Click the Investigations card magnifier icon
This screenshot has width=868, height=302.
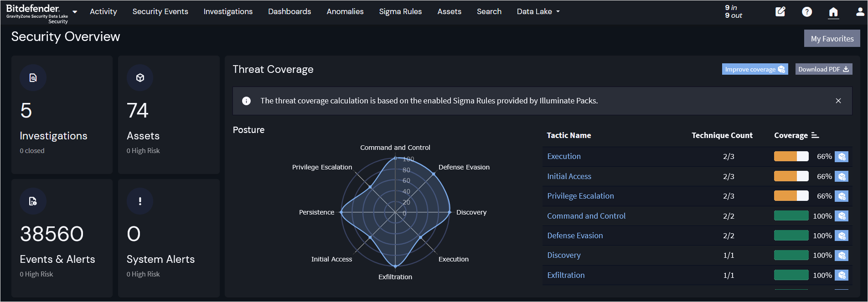[x=33, y=78]
